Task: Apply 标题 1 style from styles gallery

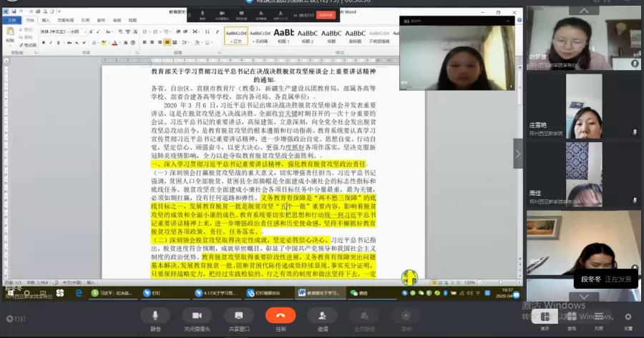Action: tap(284, 36)
